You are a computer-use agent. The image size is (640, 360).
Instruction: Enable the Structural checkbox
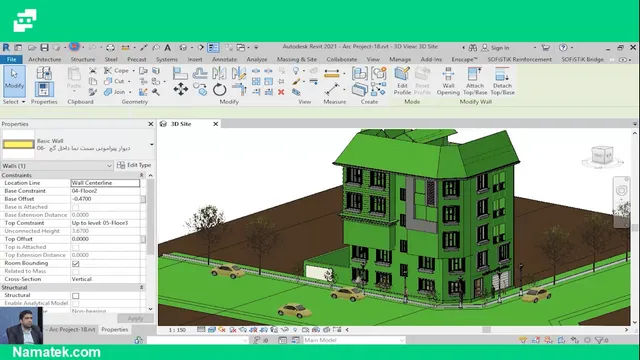coord(76,296)
